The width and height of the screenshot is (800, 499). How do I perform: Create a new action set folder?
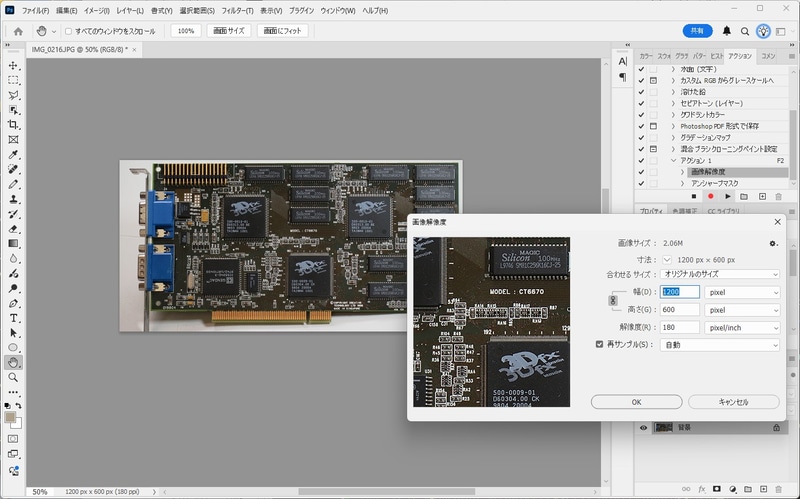744,196
